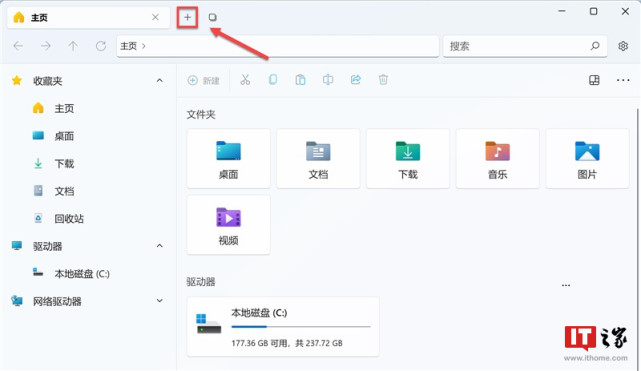Go forward with the right arrow
Viewport: 641px width, 371px height.
point(45,46)
